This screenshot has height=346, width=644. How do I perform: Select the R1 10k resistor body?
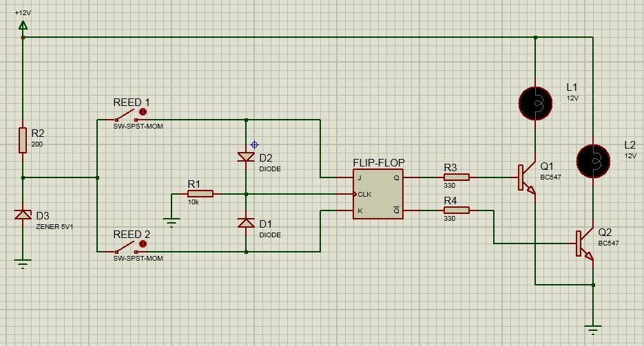(200, 194)
